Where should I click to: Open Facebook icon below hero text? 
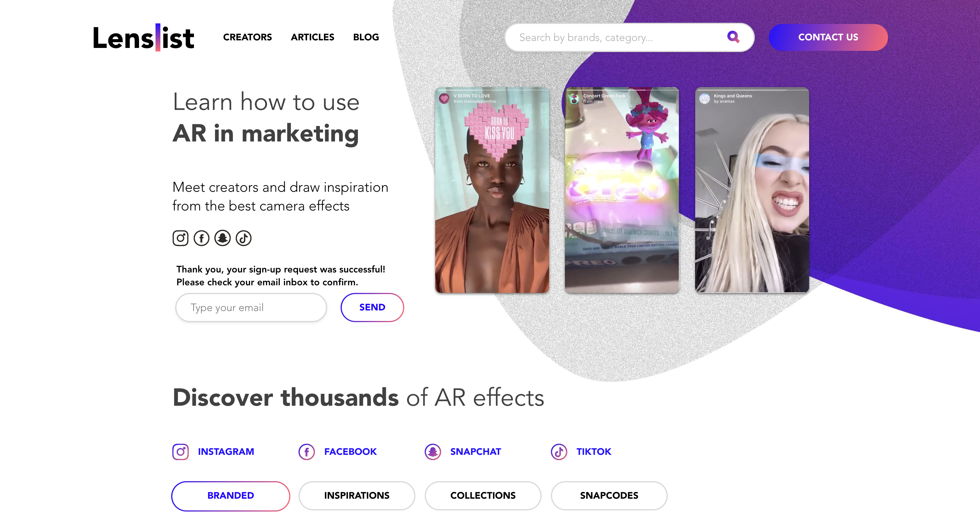[201, 238]
